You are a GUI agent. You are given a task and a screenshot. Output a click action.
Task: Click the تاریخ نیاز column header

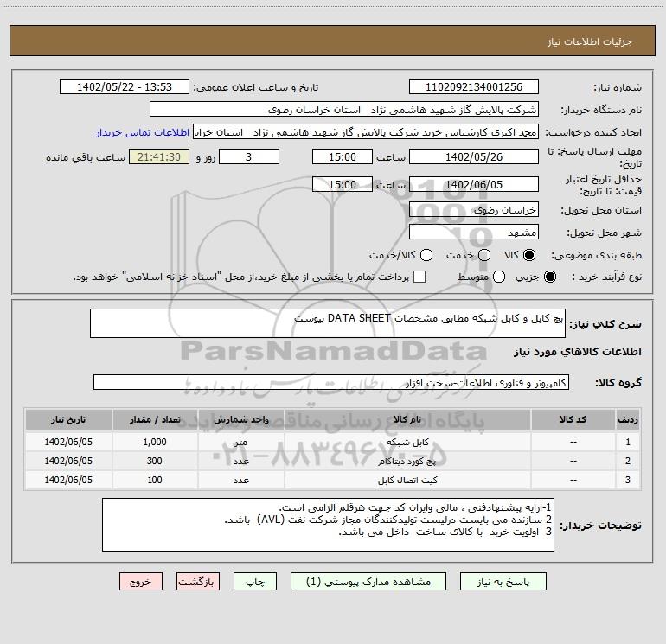(x=68, y=419)
